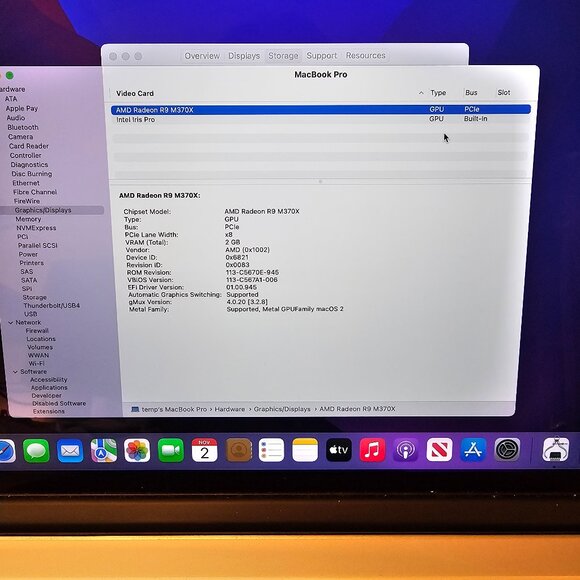Click Hardware in the path bar
This screenshot has height=580, width=580.
229,409
